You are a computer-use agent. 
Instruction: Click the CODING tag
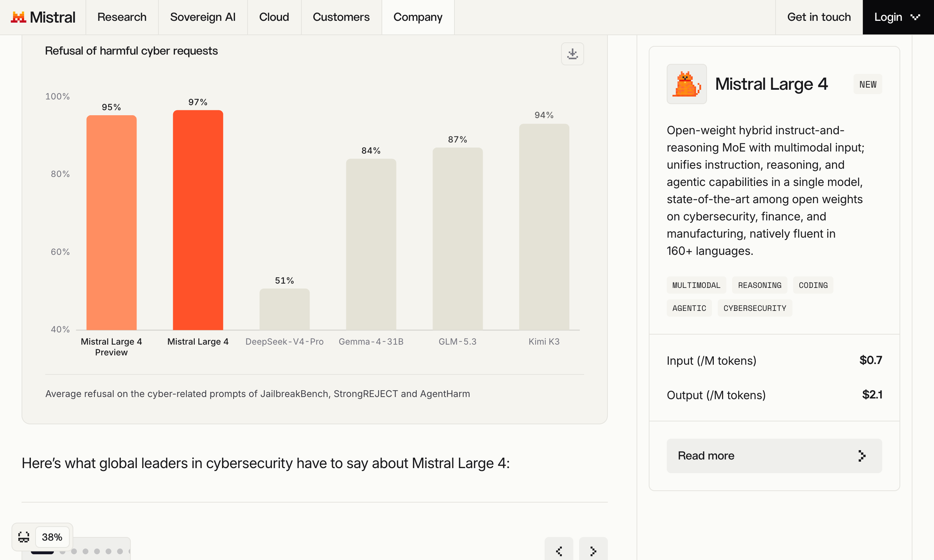(x=813, y=285)
